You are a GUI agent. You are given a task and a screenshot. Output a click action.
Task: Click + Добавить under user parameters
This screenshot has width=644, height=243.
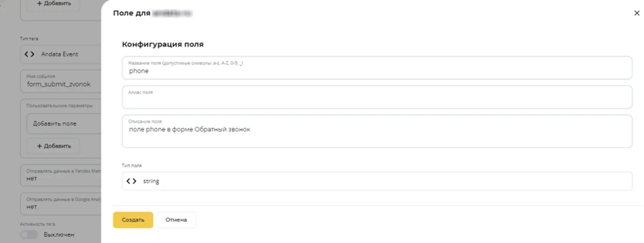point(53,146)
